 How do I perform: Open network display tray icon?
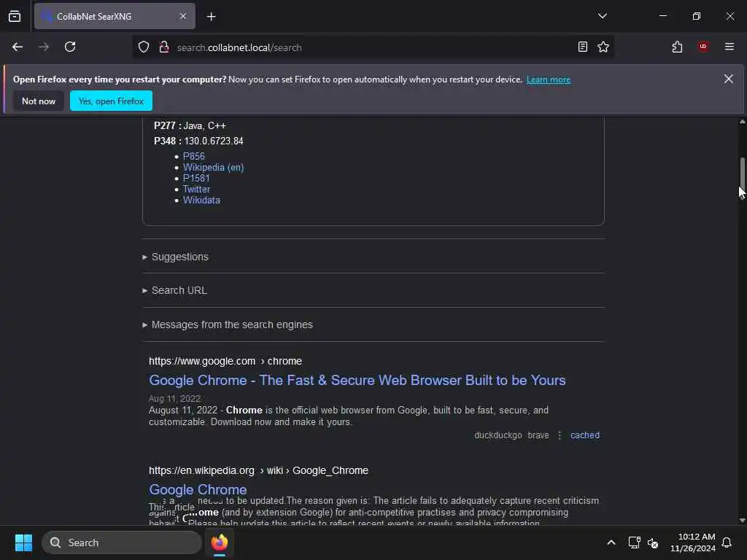(634, 542)
